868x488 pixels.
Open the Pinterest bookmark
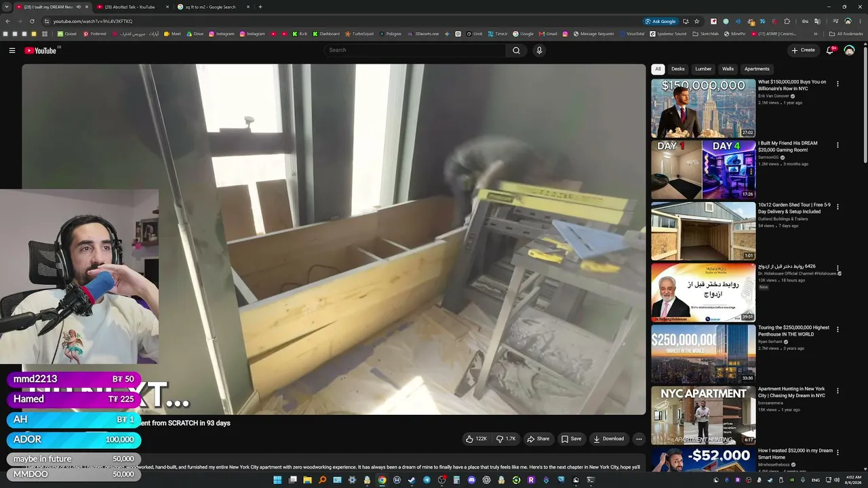pyautogui.click(x=95, y=34)
